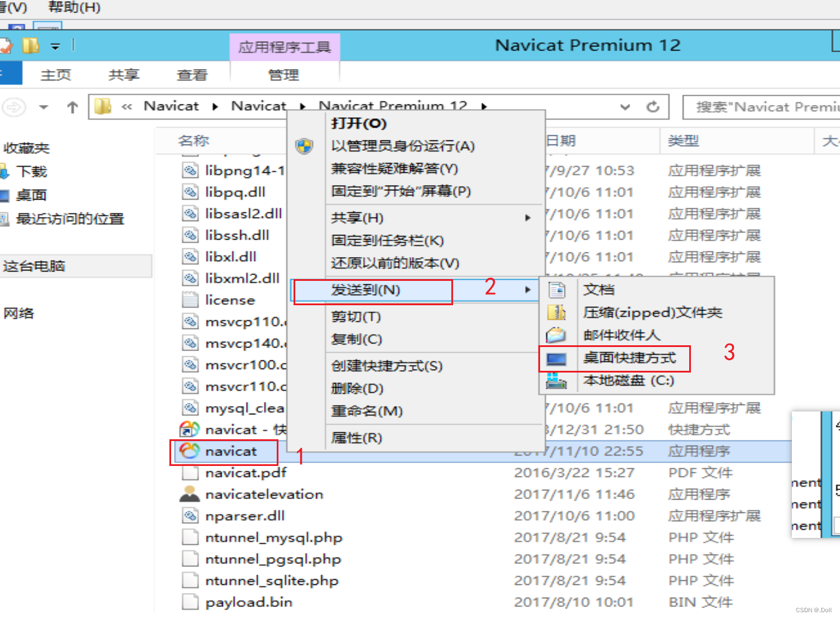
Task: Click 属性(R) in the context menu
Action: click(x=356, y=438)
